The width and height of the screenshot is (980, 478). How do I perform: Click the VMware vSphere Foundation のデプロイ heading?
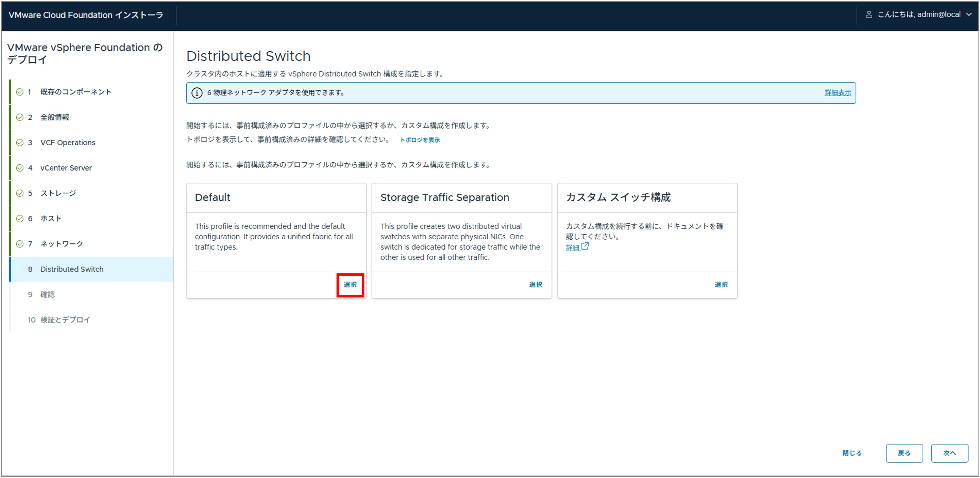pyautogui.click(x=85, y=54)
